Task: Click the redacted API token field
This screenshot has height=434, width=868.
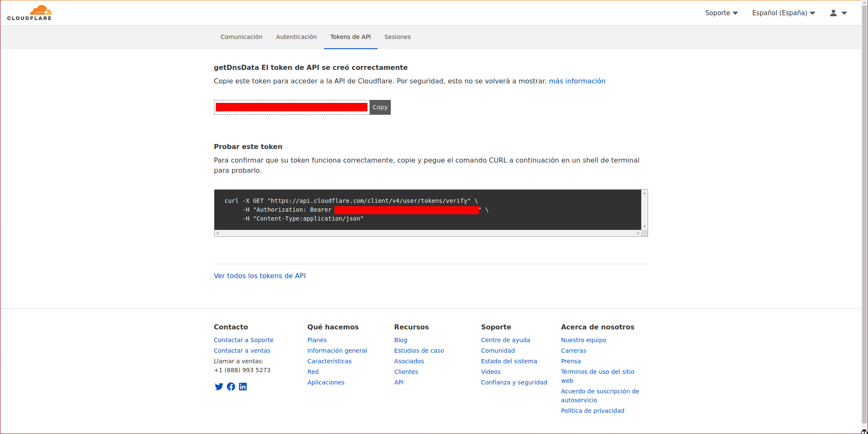Action: [x=291, y=108]
